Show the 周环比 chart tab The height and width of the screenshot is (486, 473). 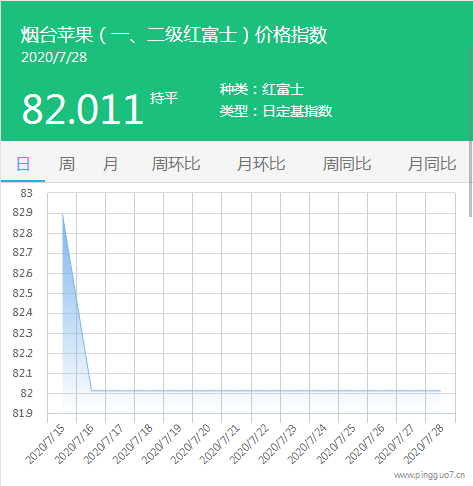coord(176,164)
